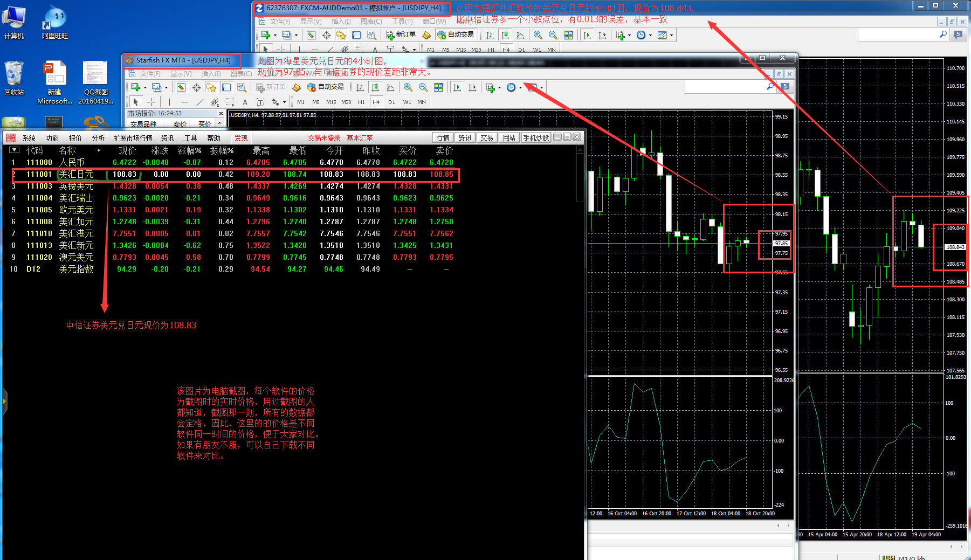Open 扩展市场行情 menu in quote software
Screen dimensions: 971x560
(x=133, y=138)
